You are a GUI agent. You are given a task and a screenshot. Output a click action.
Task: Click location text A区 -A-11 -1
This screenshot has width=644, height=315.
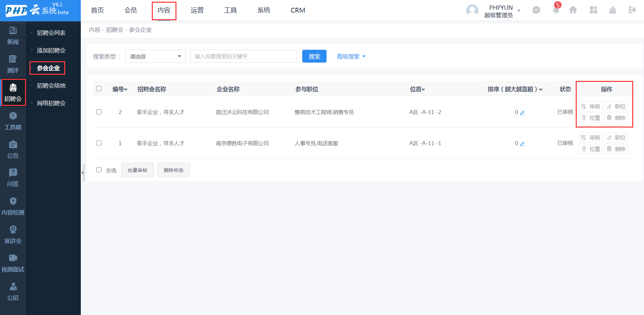(x=425, y=143)
